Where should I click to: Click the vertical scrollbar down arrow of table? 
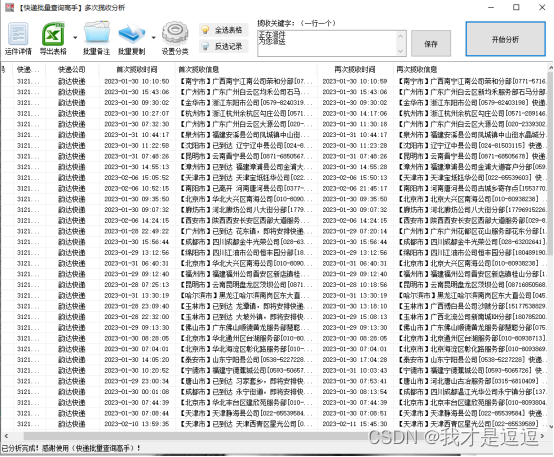click(x=551, y=427)
